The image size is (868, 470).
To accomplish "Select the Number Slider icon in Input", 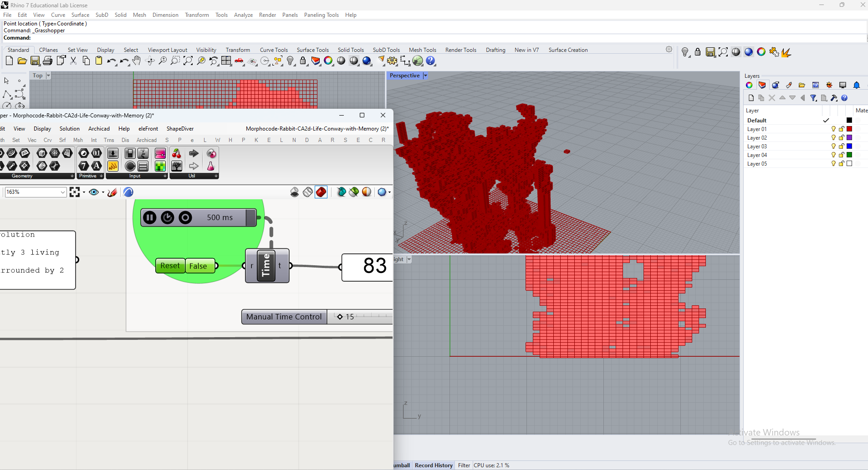I will pyautogui.click(x=113, y=153).
